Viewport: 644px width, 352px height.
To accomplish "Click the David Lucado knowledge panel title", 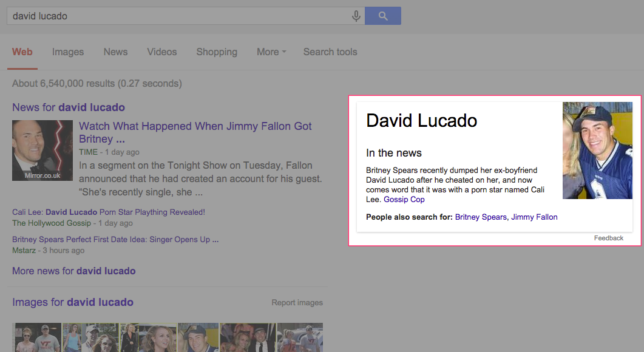I will (421, 121).
